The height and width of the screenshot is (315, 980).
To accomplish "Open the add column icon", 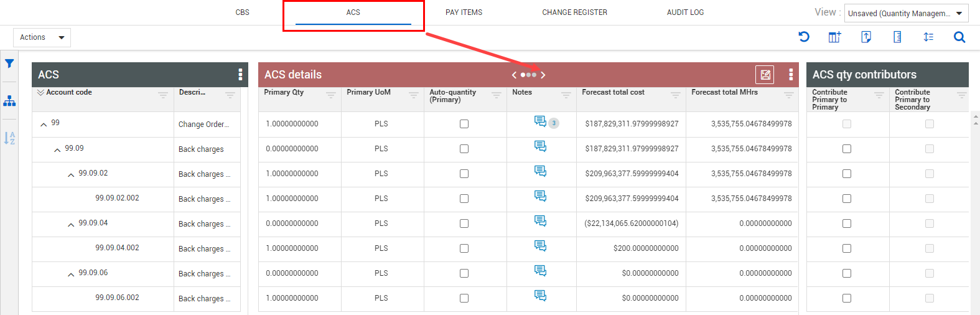I will pos(835,37).
